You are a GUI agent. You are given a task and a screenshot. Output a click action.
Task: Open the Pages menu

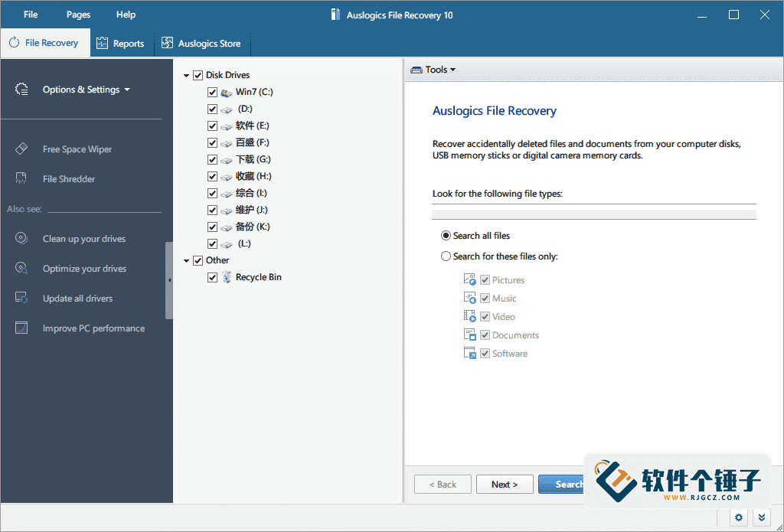(x=77, y=14)
